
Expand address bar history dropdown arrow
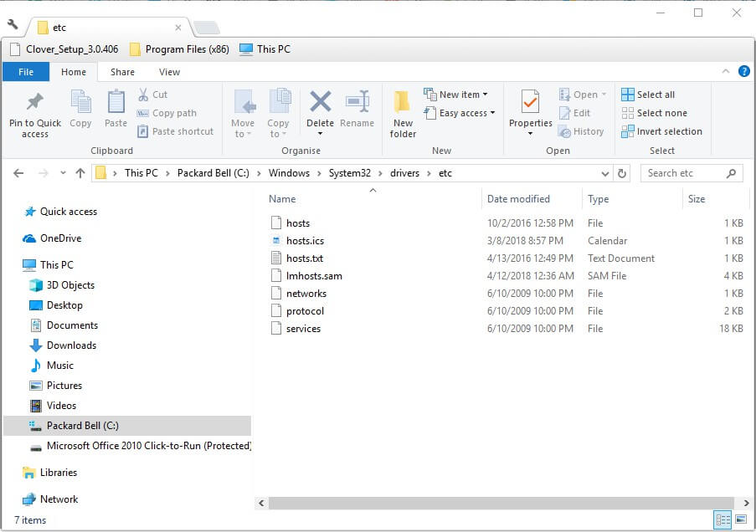pos(605,173)
